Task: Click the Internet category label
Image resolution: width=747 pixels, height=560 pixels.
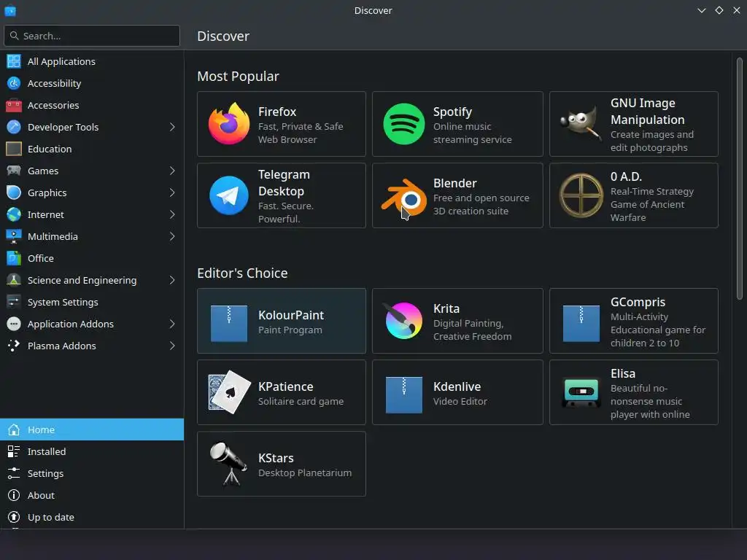Action: [x=46, y=215]
